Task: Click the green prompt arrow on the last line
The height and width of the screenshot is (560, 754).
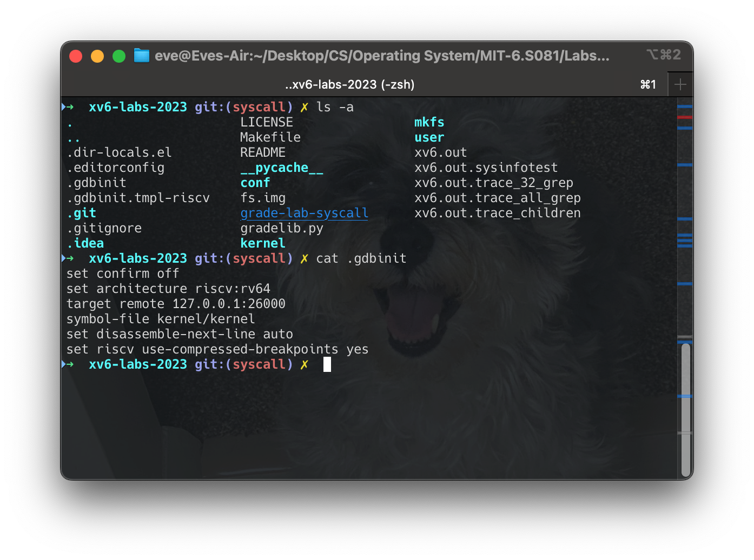Action: 70,364
